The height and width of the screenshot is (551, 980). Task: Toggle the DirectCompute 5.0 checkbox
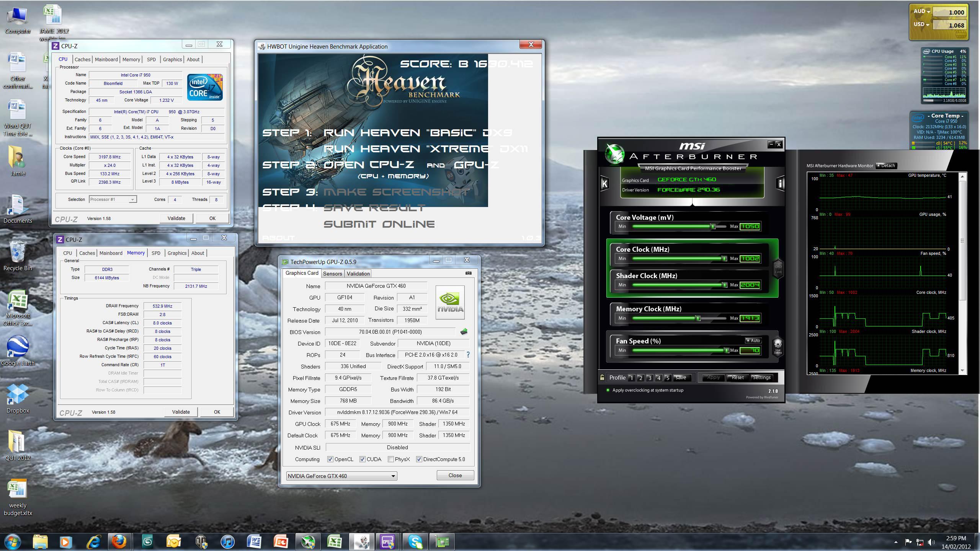419,459
